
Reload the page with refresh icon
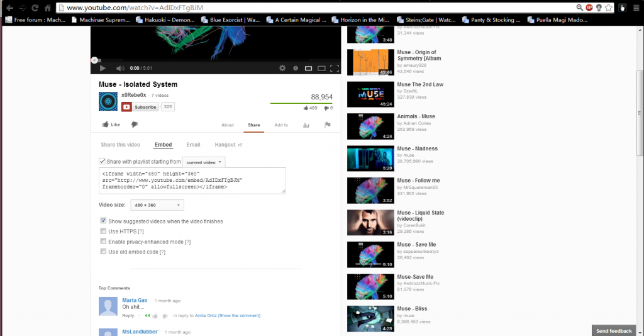pyautogui.click(x=35, y=8)
